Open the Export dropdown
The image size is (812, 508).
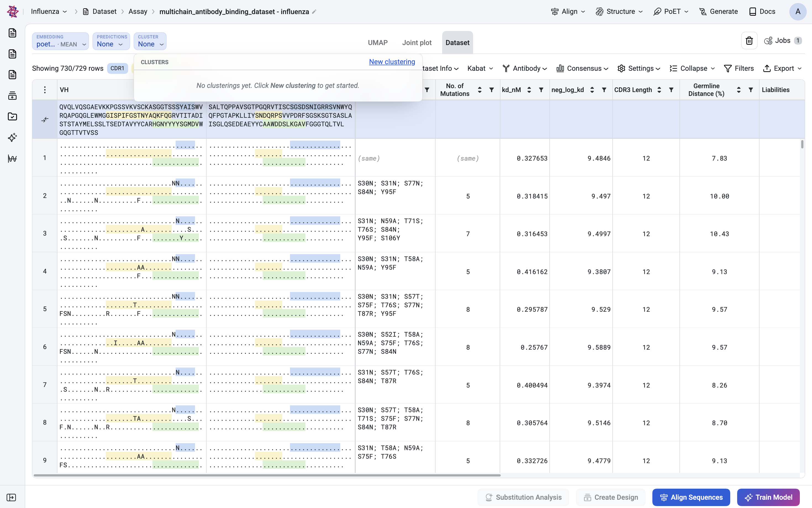coord(782,69)
